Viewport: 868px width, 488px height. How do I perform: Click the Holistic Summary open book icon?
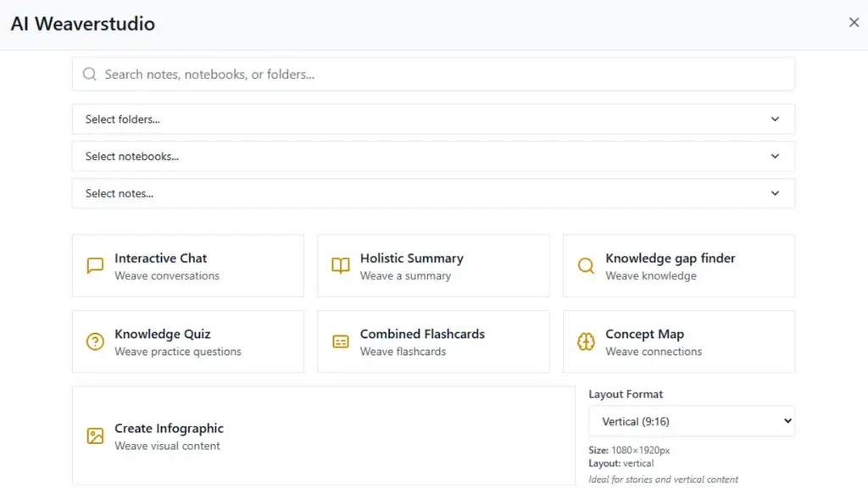click(341, 265)
